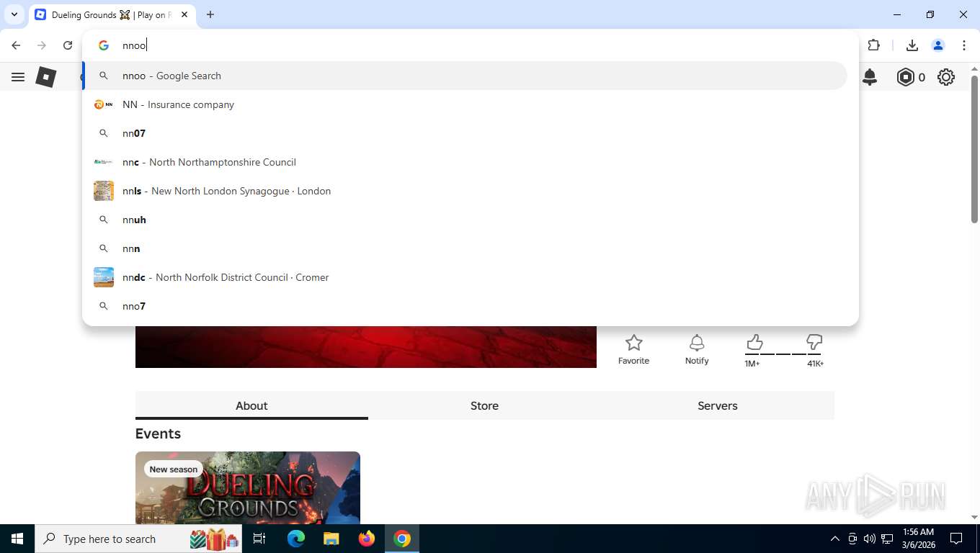The image size is (980, 553).
Task: Click the taskbar clock and date
Action: (x=918, y=539)
